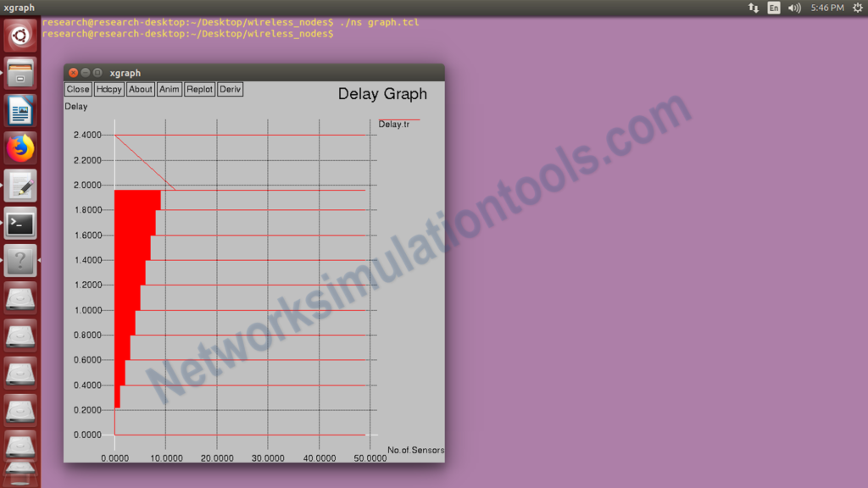Click the network arrows indicator in the top bar

click(753, 7)
